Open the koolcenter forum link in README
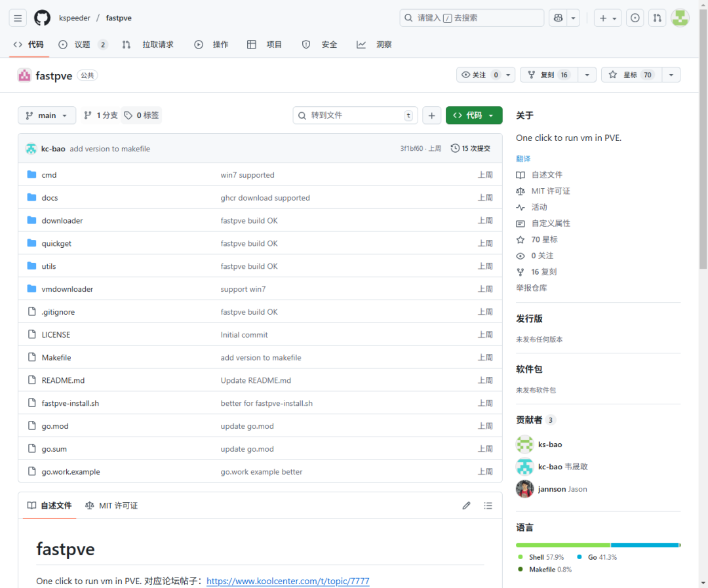The width and height of the screenshot is (708, 588). pyautogui.click(x=288, y=581)
